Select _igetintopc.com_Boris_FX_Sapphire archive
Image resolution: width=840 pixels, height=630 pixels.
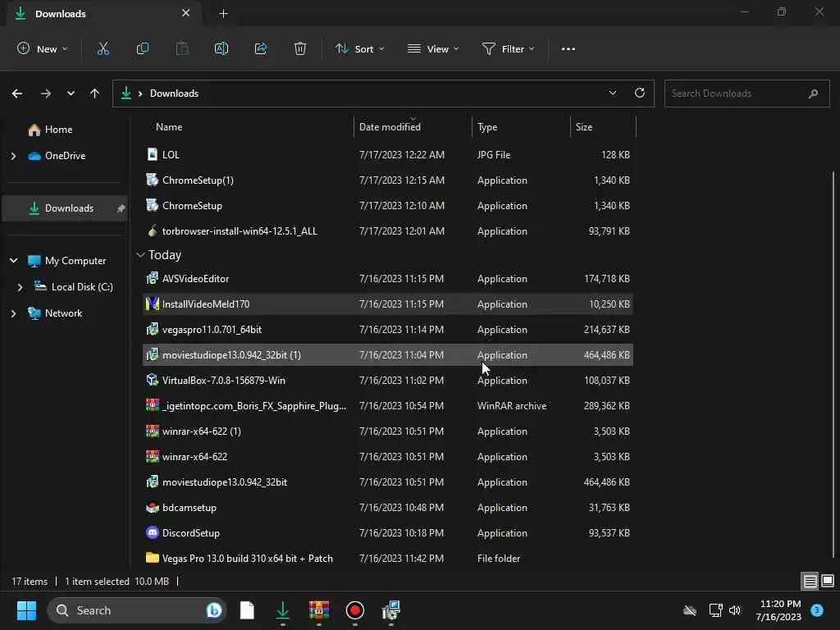tap(388, 405)
